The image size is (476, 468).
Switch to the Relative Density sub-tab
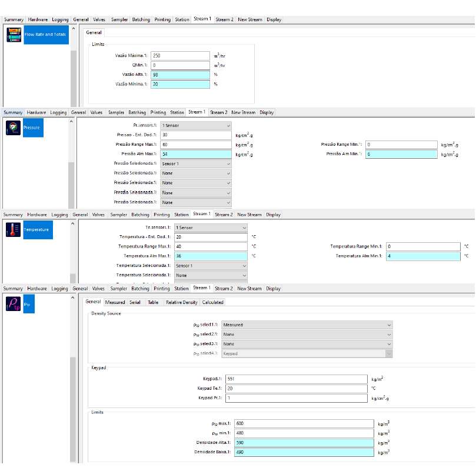tap(182, 302)
